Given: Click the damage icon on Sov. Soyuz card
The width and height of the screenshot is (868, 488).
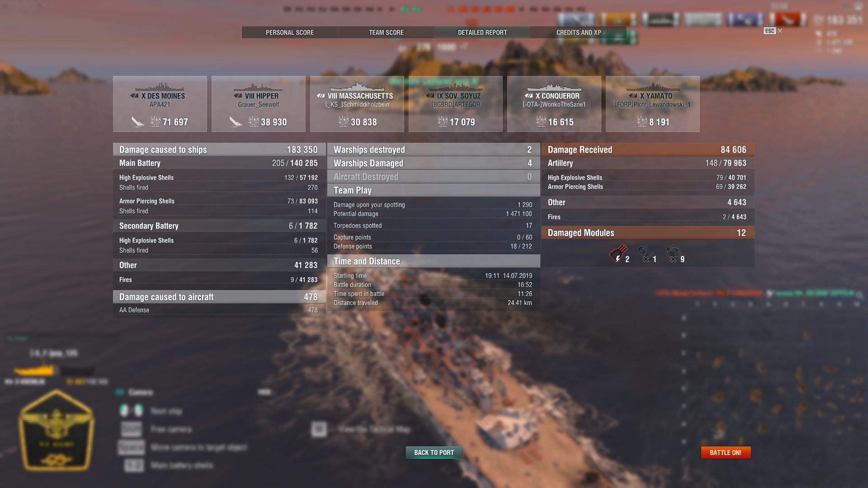Looking at the screenshot, I should [442, 121].
